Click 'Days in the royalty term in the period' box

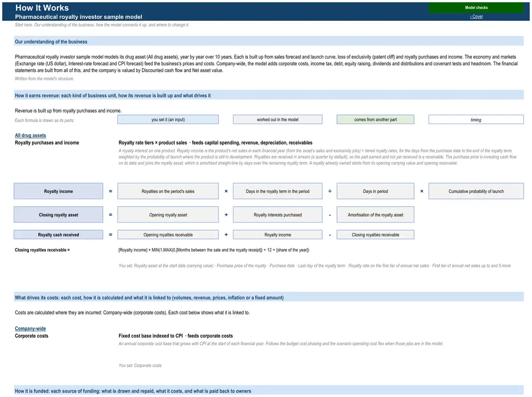tap(278, 191)
